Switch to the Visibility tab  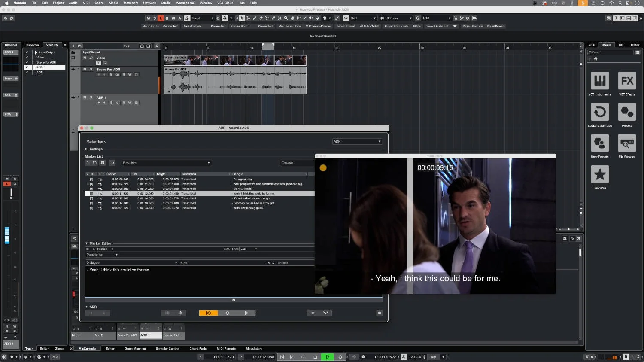(x=52, y=45)
